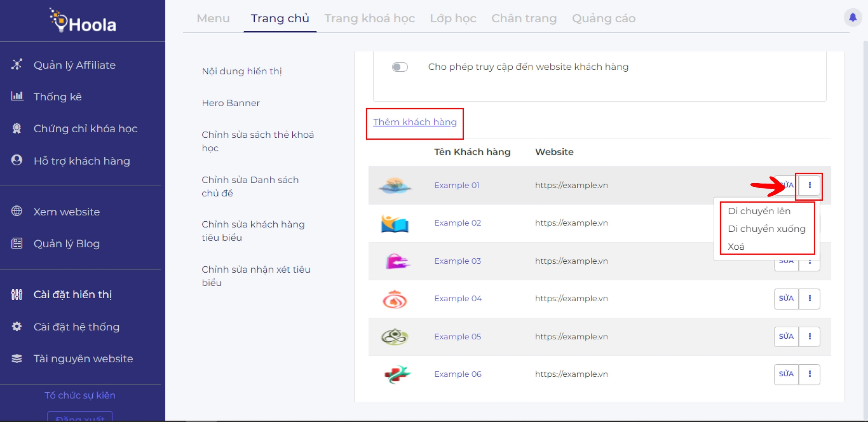The height and width of the screenshot is (422, 868).
Task: Open three-dot menu for Example 06
Action: click(809, 374)
